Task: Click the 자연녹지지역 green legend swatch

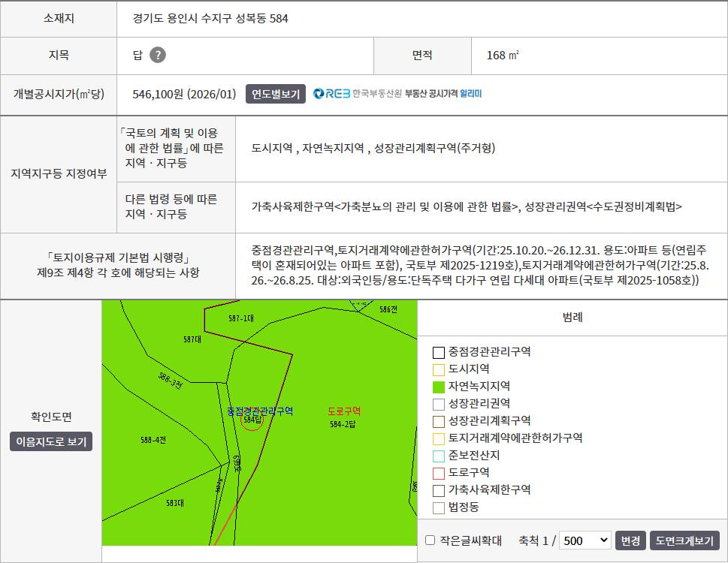Action: (438, 387)
